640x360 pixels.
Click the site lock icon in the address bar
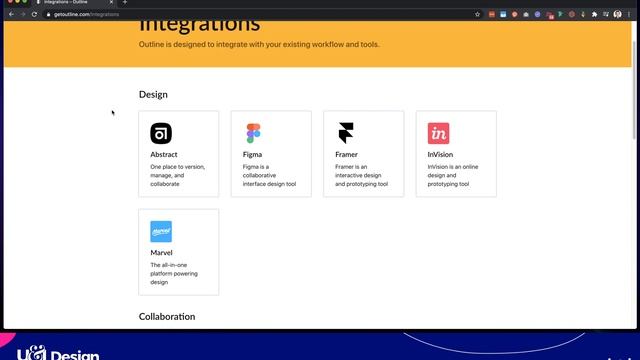coord(49,14)
